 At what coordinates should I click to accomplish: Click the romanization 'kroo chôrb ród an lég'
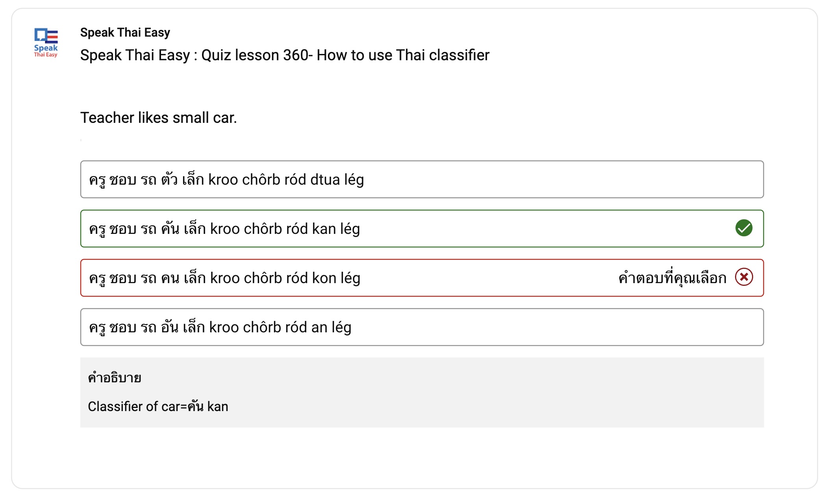(x=280, y=327)
